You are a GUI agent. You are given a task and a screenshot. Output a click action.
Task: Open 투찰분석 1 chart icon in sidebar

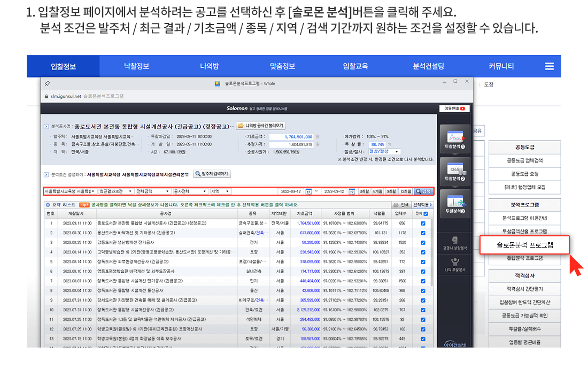click(455, 140)
